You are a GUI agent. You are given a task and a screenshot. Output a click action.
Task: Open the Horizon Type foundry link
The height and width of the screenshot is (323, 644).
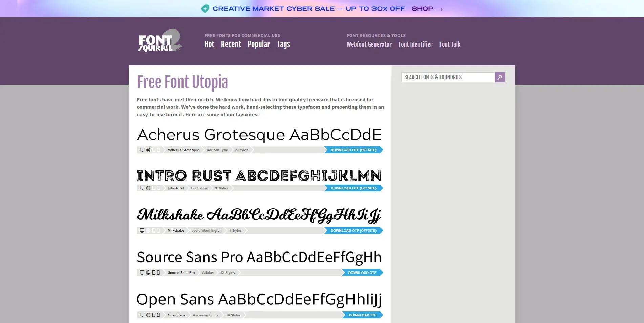tap(217, 150)
